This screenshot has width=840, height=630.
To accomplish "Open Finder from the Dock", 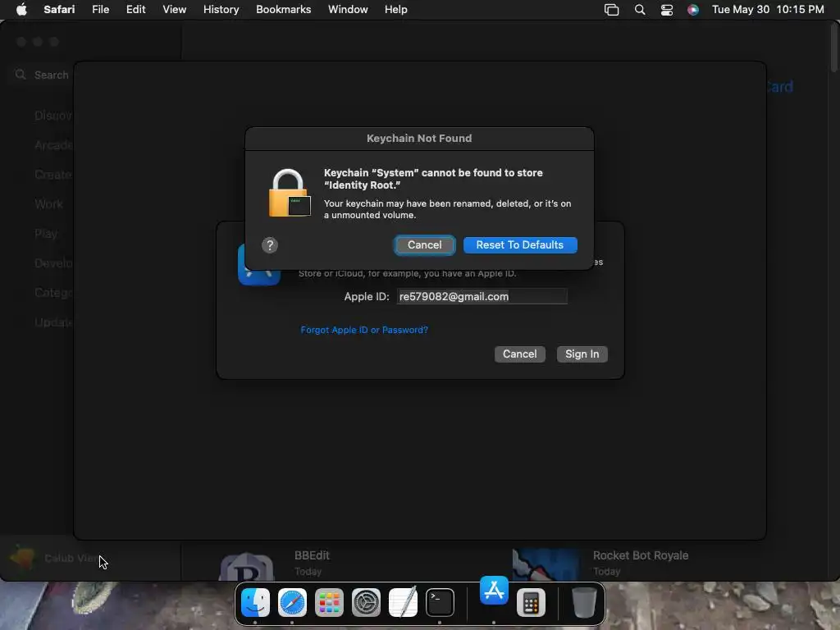I will [x=255, y=603].
